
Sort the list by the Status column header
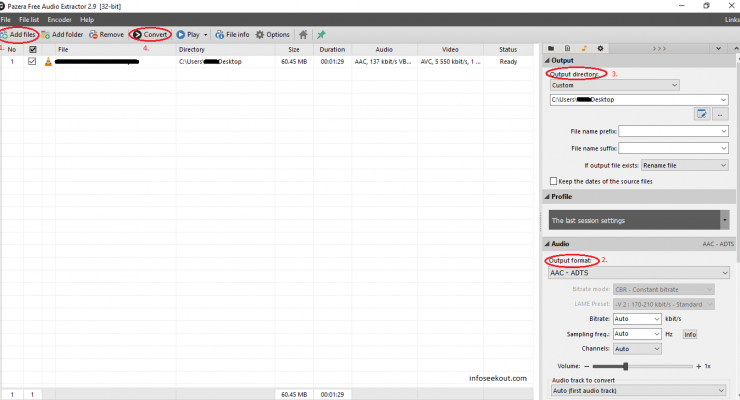tap(508, 50)
